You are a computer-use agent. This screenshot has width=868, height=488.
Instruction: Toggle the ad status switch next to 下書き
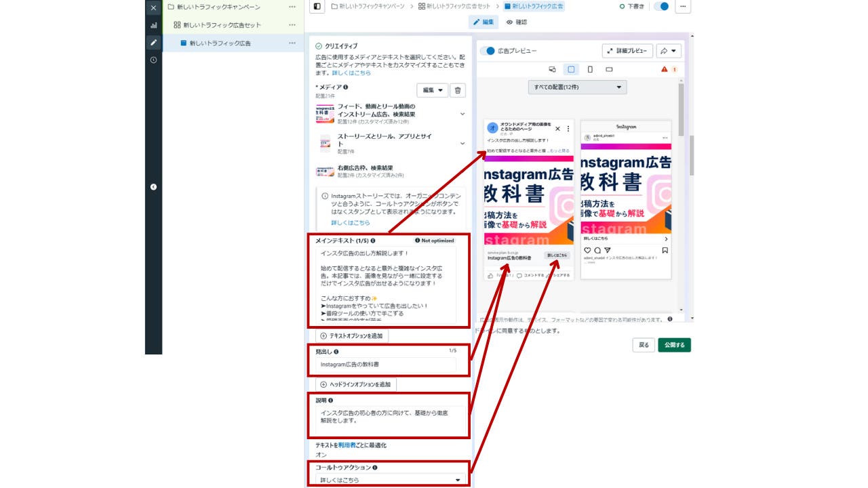tap(661, 6)
